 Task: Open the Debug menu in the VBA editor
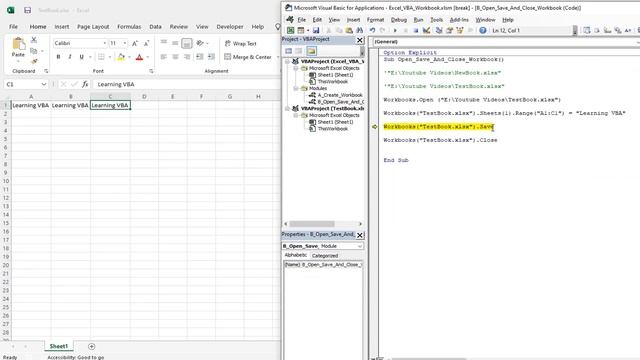click(x=398, y=20)
